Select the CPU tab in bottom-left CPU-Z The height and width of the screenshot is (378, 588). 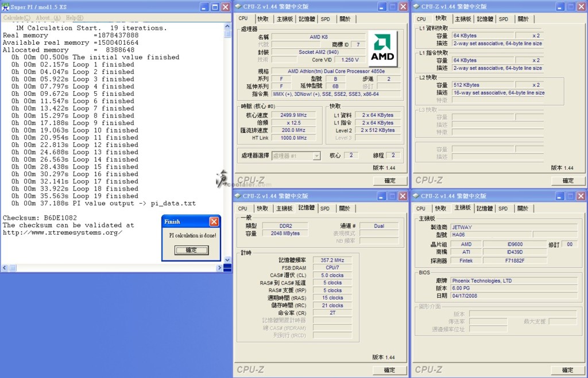pos(243,208)
